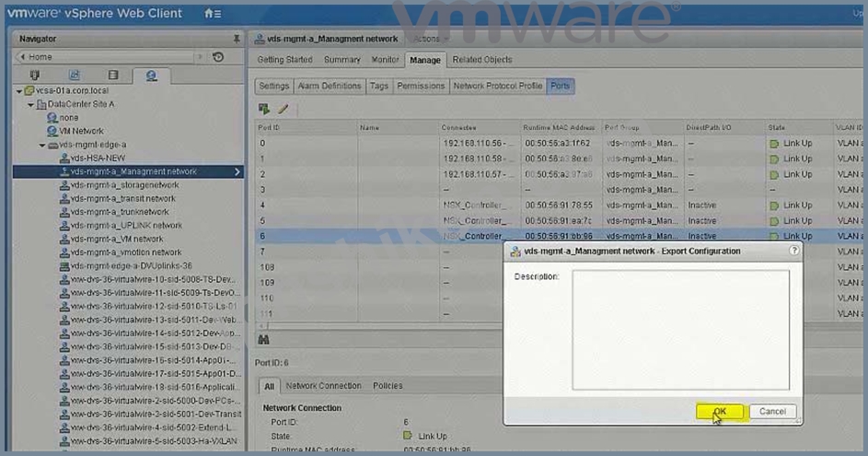Click the arrow on selected Managment network row

(x=237, y=171)
